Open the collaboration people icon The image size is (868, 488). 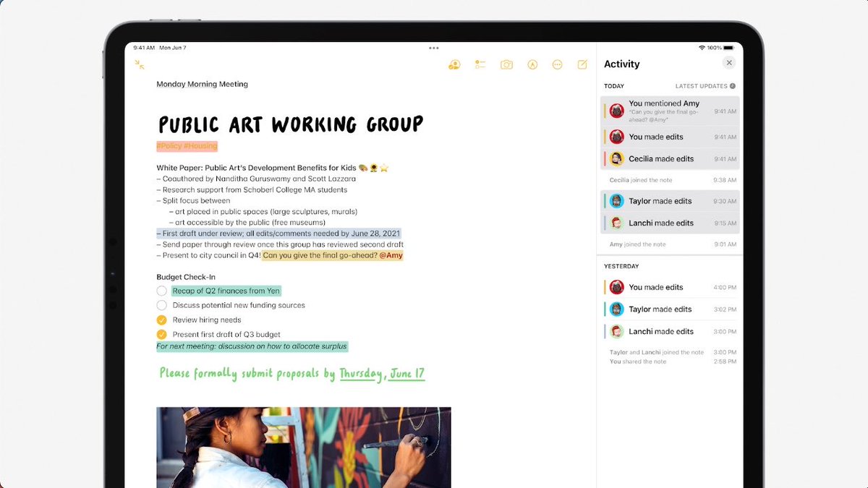(x=454, y=64)
